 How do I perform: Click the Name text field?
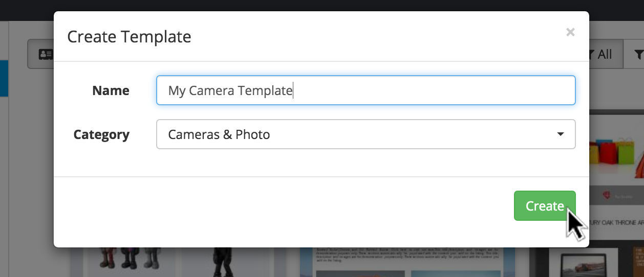[x=366, y=90]
